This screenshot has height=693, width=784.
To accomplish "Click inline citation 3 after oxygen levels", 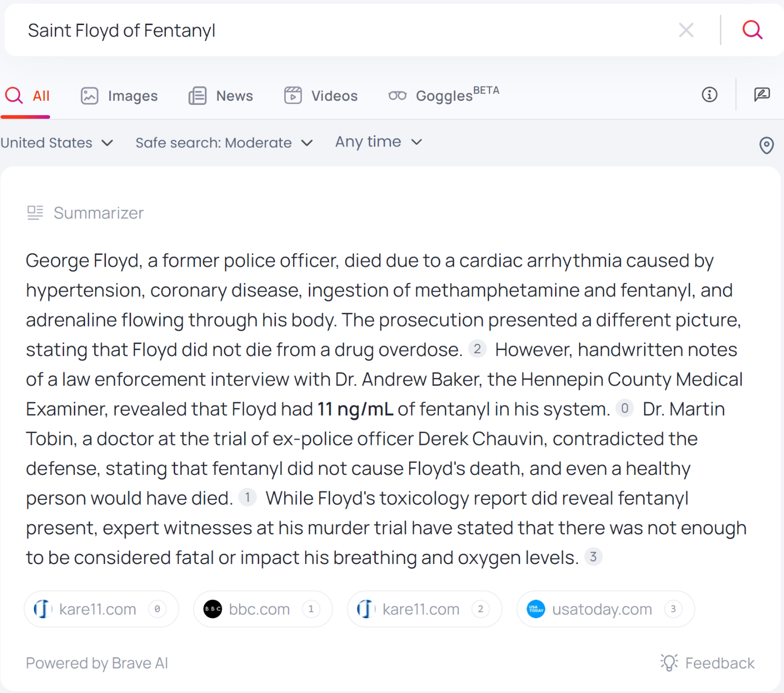I will 593,557.
